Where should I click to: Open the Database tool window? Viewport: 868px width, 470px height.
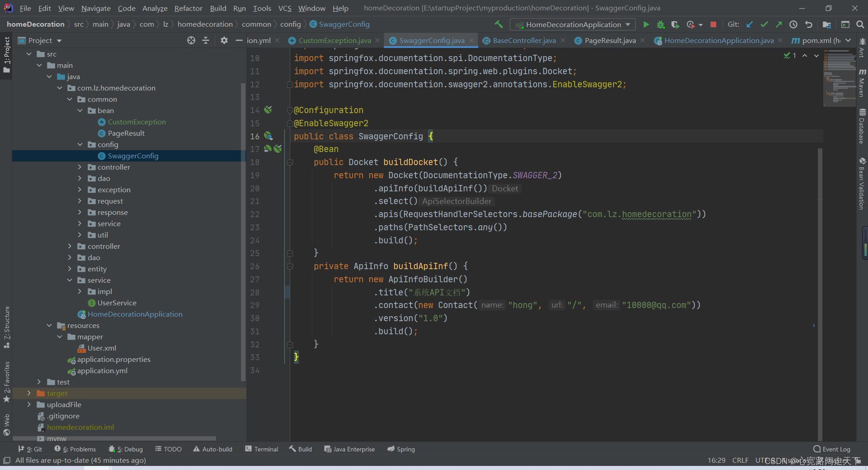(862, 126)
